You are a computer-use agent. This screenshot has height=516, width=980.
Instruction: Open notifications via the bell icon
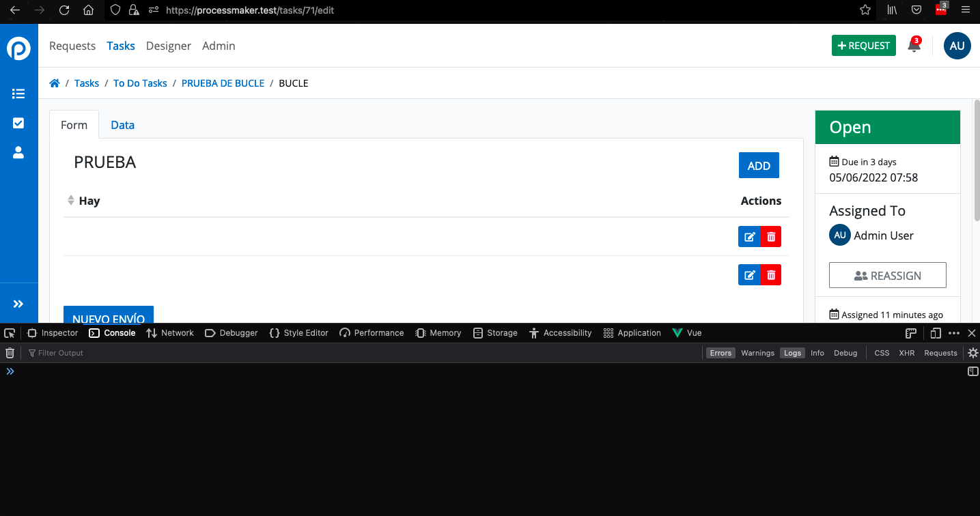(x=914, y=45)
